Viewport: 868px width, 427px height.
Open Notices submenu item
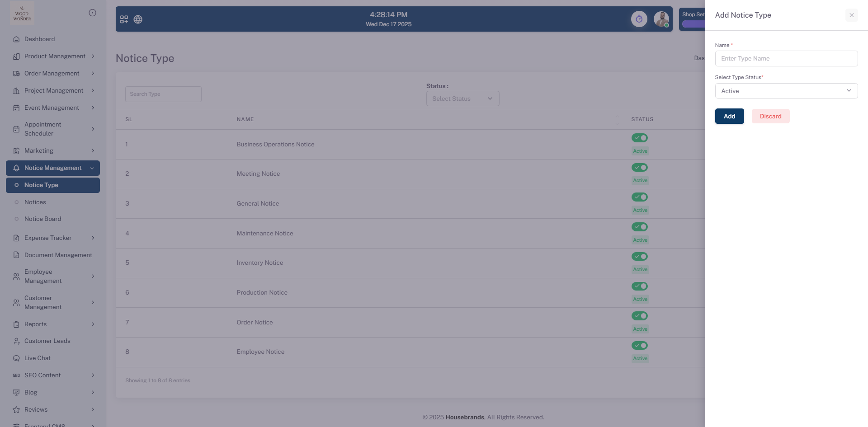(x=35, y=202)
